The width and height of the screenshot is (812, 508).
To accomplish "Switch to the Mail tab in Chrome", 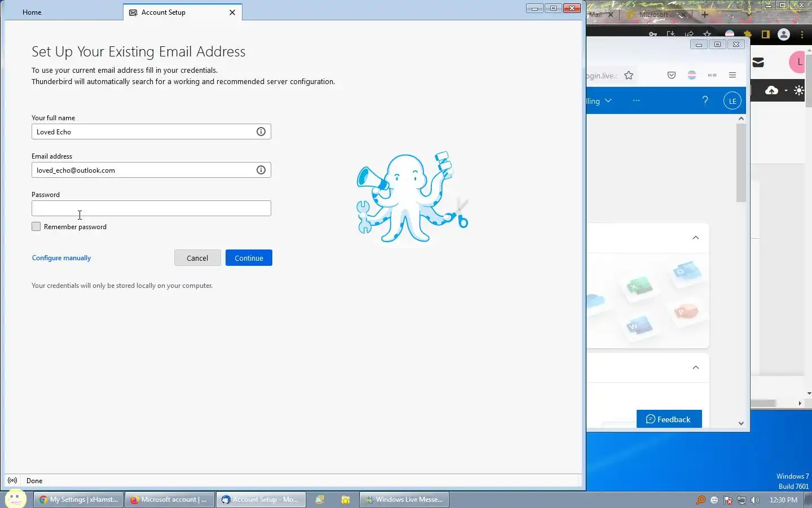I will [601, 15].
